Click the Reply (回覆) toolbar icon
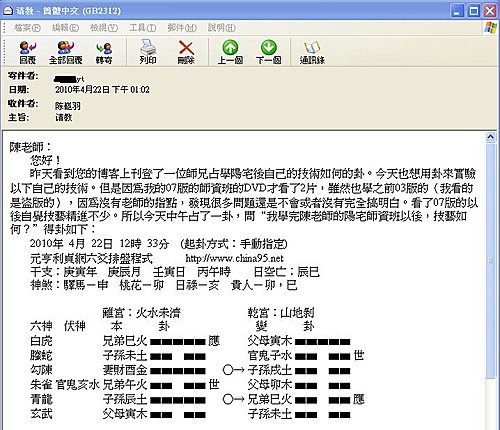 pos(27,52)
